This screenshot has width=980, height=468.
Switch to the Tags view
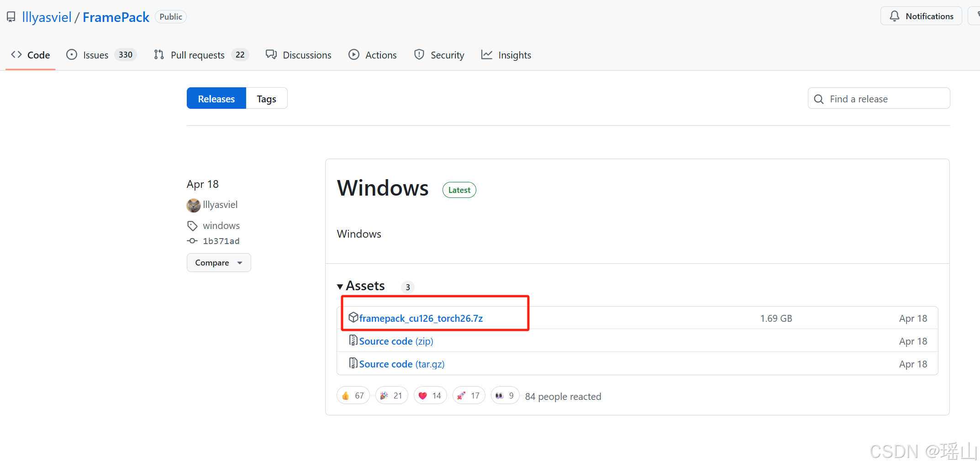(x=267, y=98)
